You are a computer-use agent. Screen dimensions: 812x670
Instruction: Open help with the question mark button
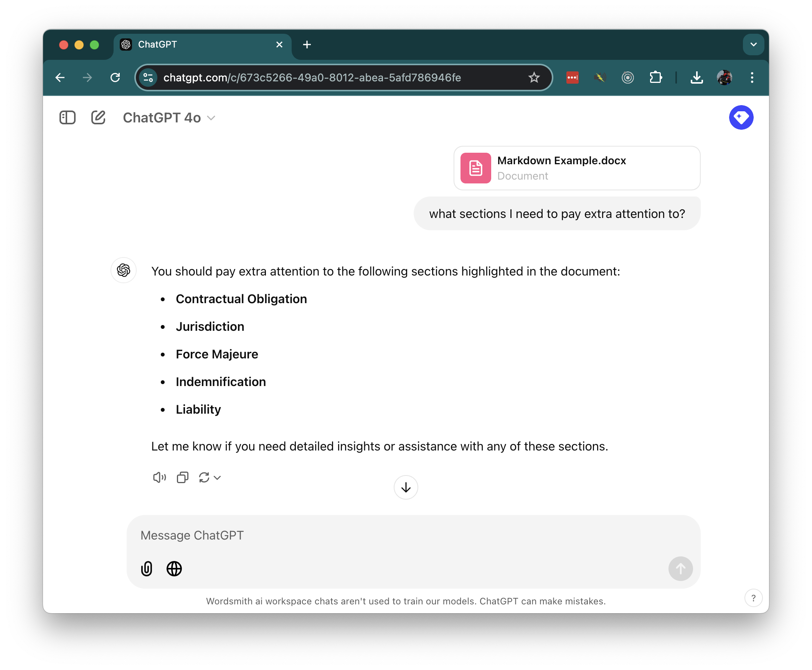753,597
